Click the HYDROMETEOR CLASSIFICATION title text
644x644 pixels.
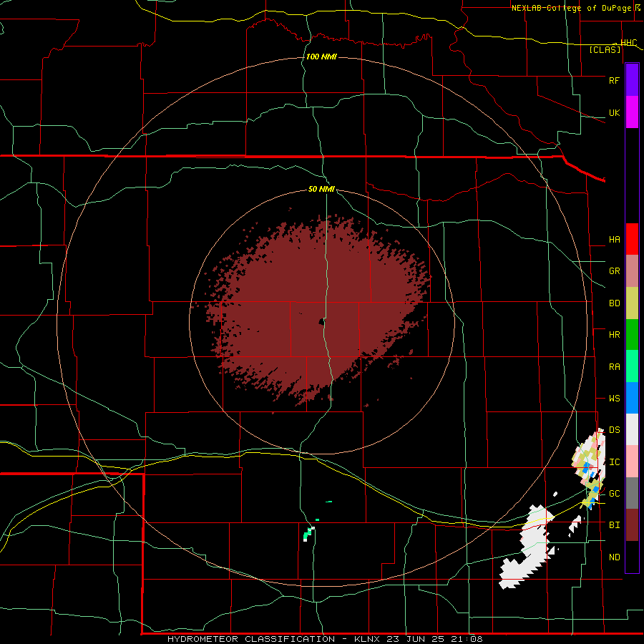pyautogui.click(x=251, y=639)
